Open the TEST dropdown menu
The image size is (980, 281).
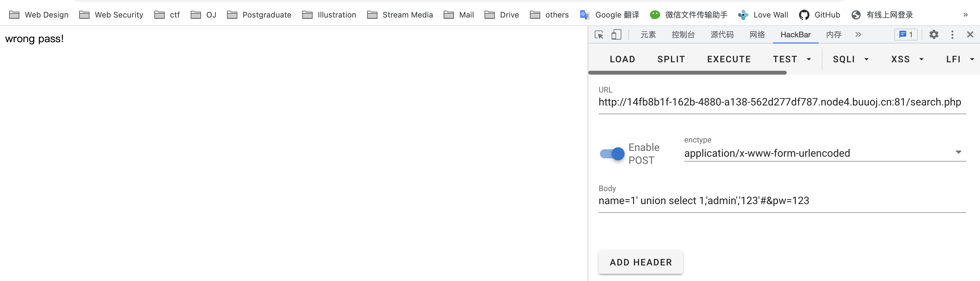[792, 59]
